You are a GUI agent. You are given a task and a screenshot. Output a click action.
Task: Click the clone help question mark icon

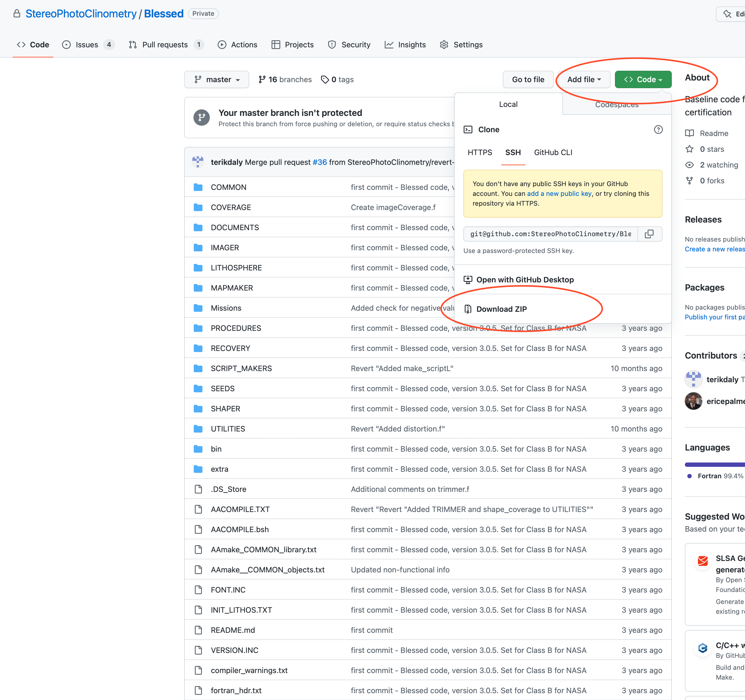[658, 129]
